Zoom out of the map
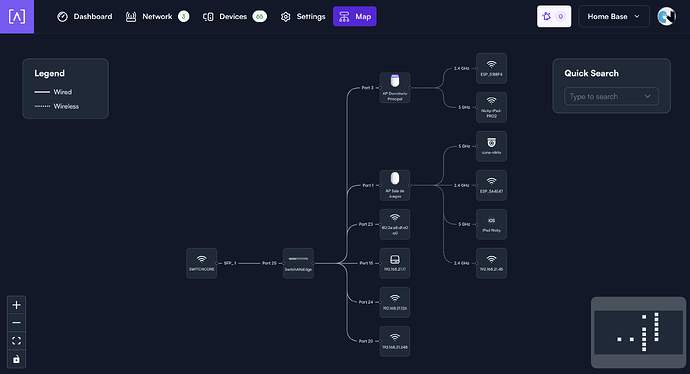This screenshot has height=374, width=690. point(16,323)
